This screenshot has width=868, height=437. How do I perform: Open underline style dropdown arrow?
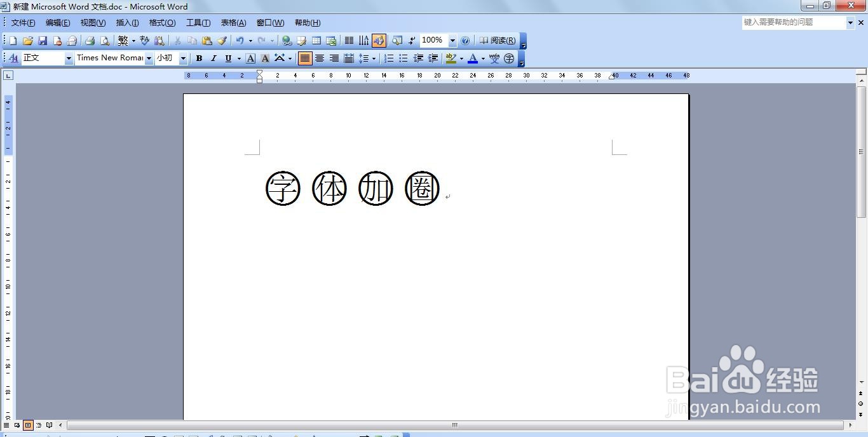pos(239,58)
